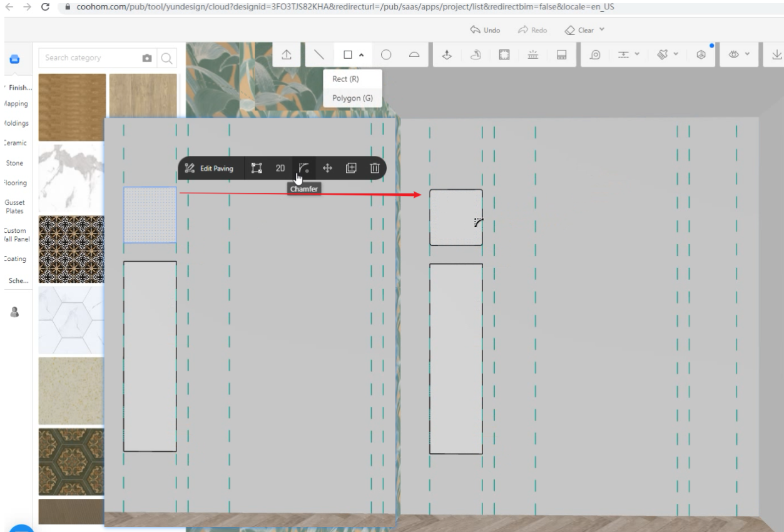Click the Undo button

pos(486,30)
